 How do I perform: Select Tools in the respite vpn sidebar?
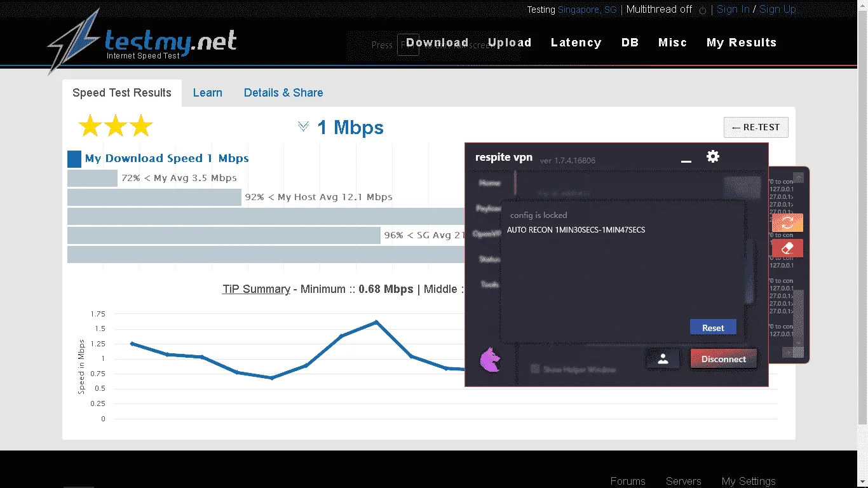click(490, 285)
